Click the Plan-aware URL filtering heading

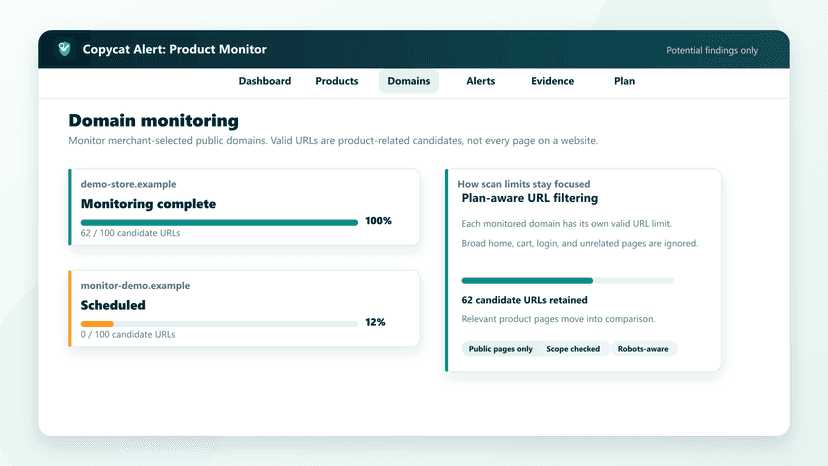click(530, 198)
